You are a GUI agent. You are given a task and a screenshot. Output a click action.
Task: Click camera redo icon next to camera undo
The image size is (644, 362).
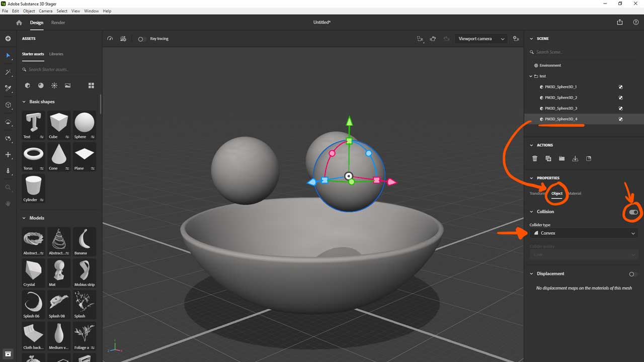(x=446, y=39)
